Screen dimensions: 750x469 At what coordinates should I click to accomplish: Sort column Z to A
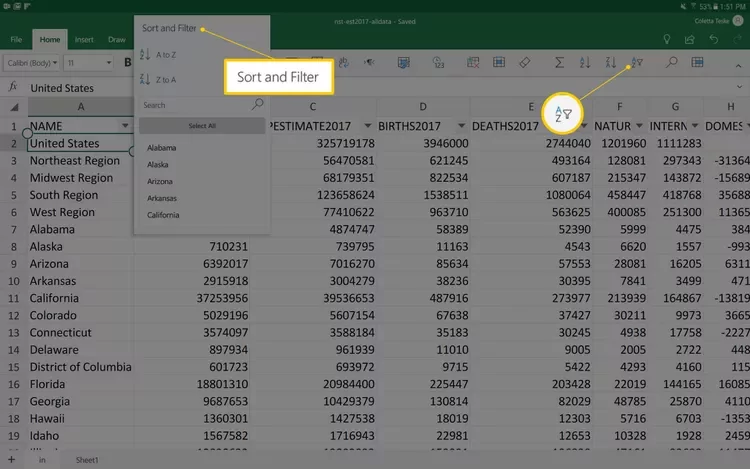tap(160, 79)
